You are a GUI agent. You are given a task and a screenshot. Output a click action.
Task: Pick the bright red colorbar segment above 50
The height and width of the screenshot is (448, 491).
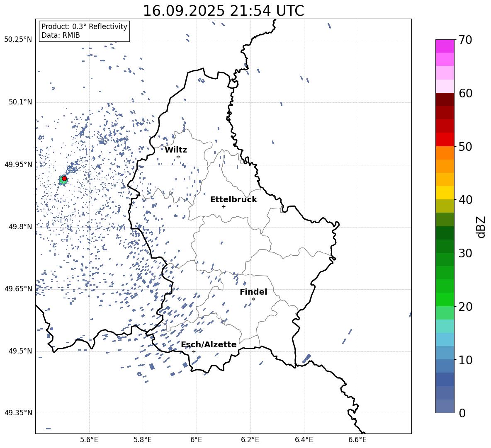pos(445,140)
